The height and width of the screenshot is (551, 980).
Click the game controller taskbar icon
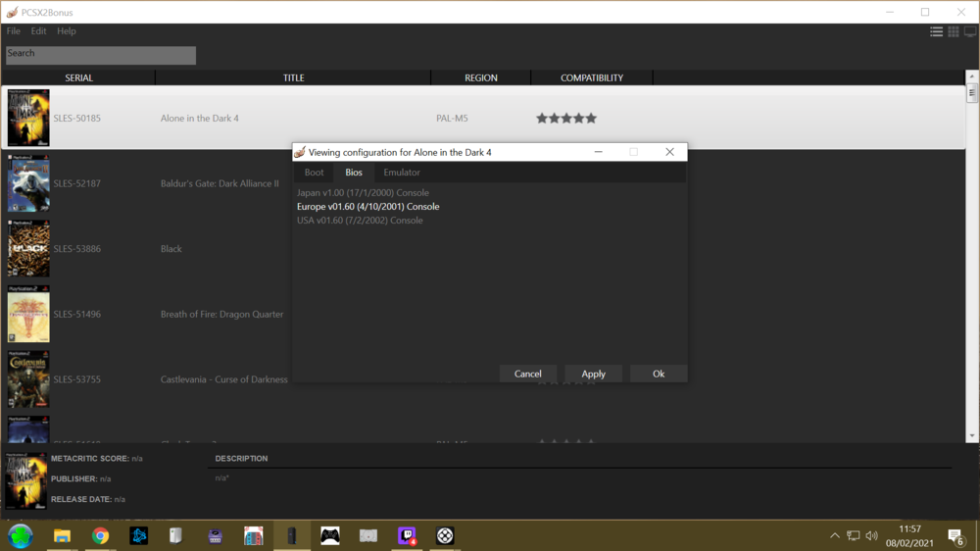pos(330,535)
